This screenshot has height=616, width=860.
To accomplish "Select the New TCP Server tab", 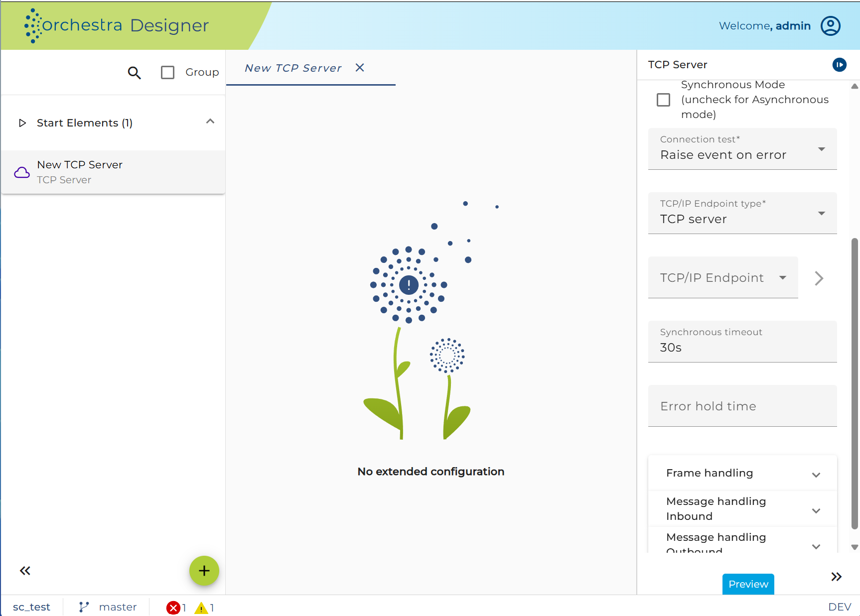I will point(293,68).
